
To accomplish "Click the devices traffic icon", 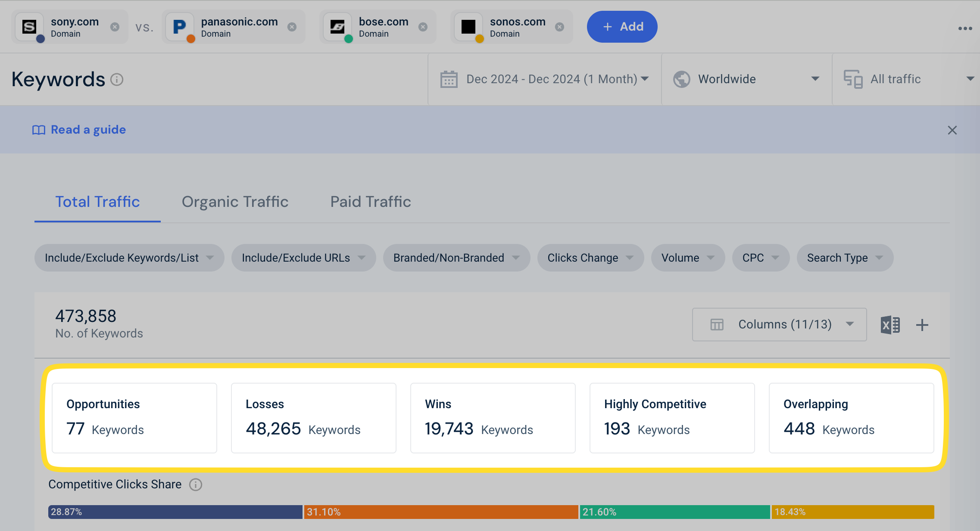I will click(853, 79).
